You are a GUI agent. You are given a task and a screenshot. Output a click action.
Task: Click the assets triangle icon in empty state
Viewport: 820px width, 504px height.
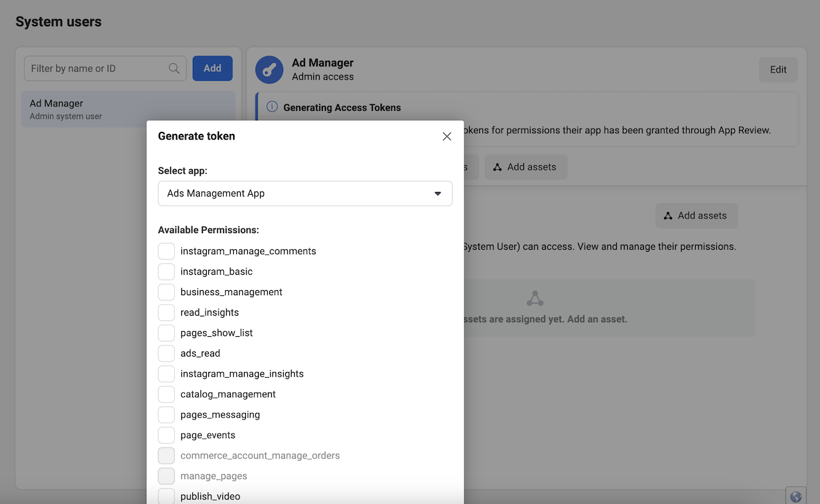[x=535, y=299]
